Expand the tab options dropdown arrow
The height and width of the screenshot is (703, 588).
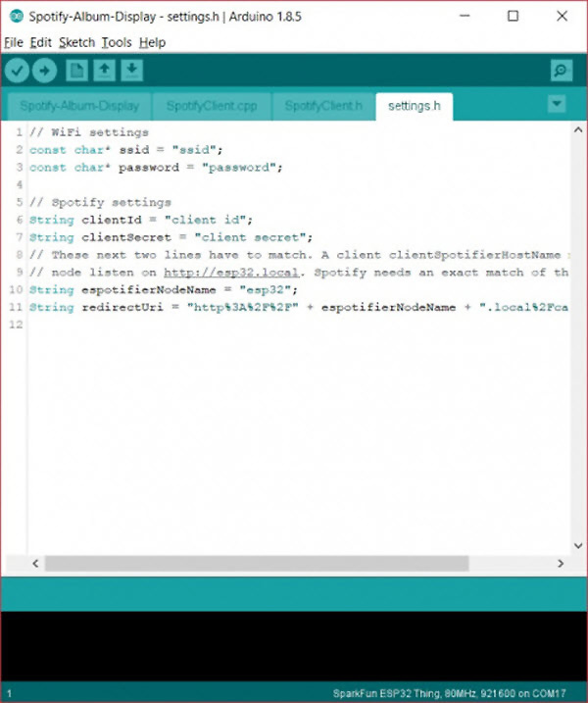coord(557,104)
